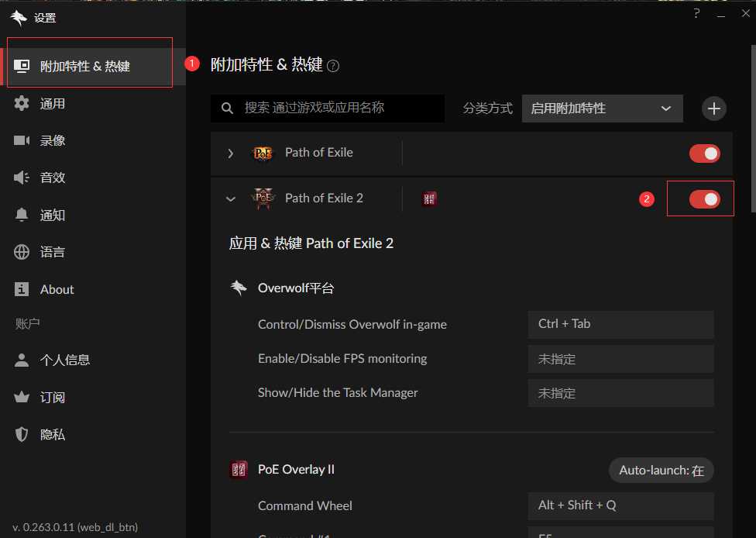Click the 个人信息 account icon
Screen dimensions: 756x538
coord(22,359)
